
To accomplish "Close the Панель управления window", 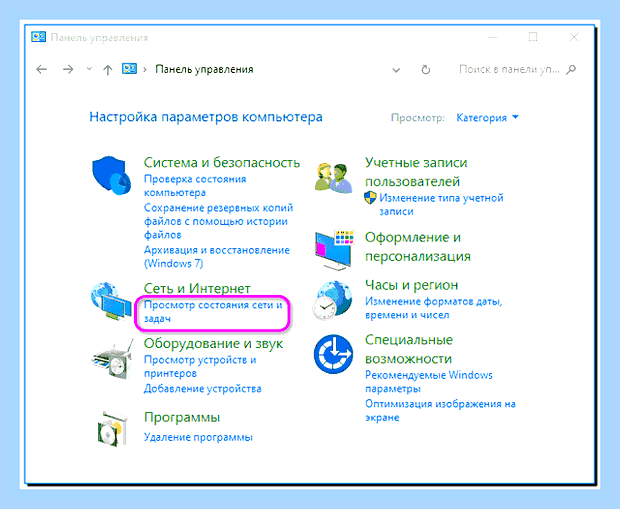I will (574, 37).
